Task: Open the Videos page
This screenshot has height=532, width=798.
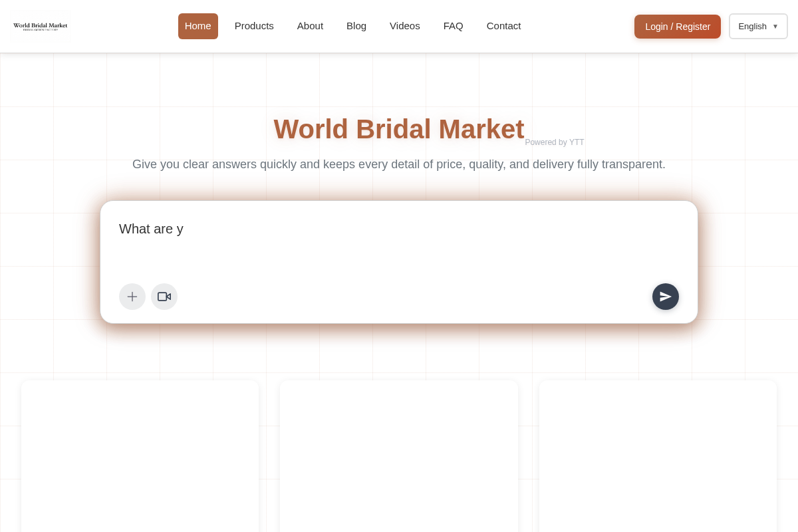Action: [405, 26]
